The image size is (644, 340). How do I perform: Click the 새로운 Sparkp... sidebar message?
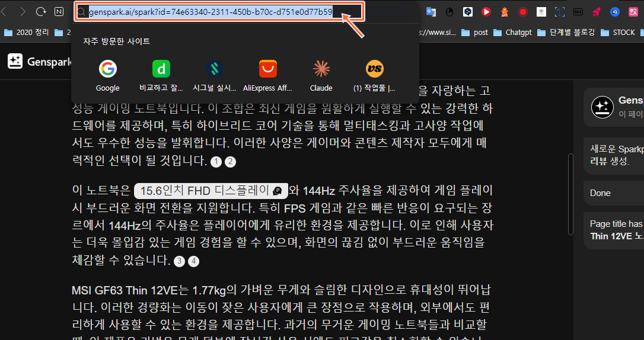click(x=614, y=155)
